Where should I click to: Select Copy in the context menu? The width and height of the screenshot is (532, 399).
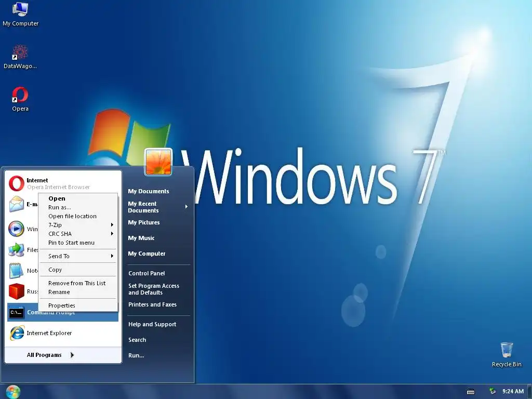point(78,270)
